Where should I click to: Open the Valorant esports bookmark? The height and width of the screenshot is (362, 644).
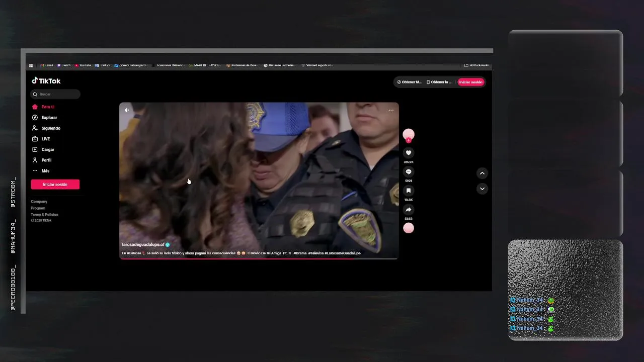tap(317, 65)
